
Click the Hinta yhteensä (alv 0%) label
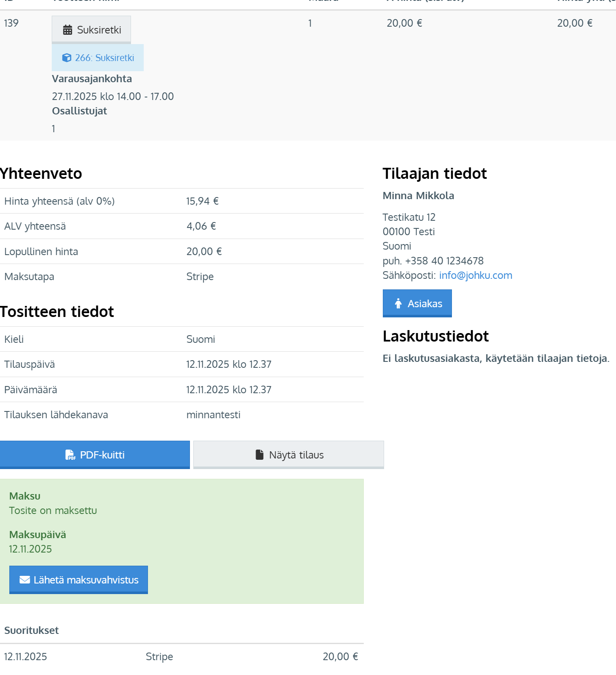tap(60, 201)
